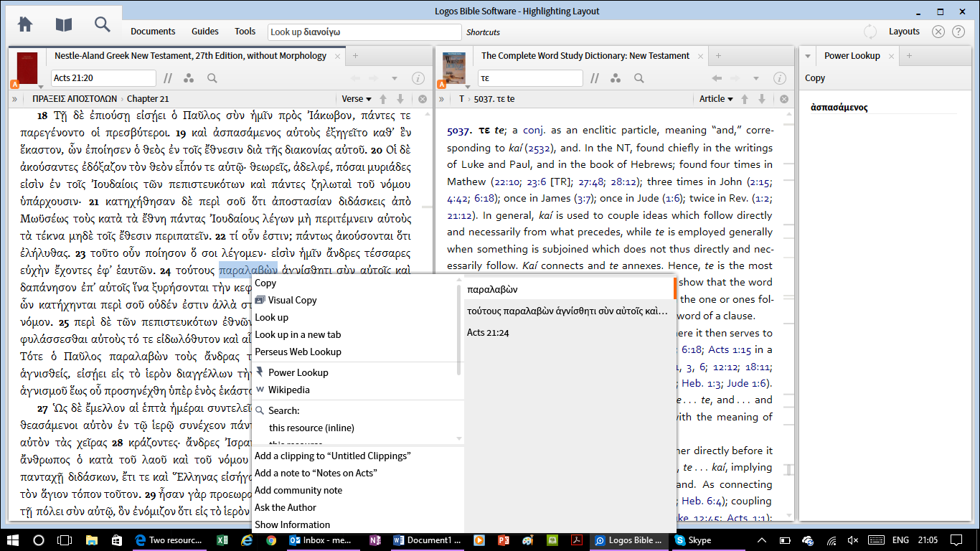Viewport: 980px width, 551px height.
Task: Click the Help question mark icon
Action: 958,32
